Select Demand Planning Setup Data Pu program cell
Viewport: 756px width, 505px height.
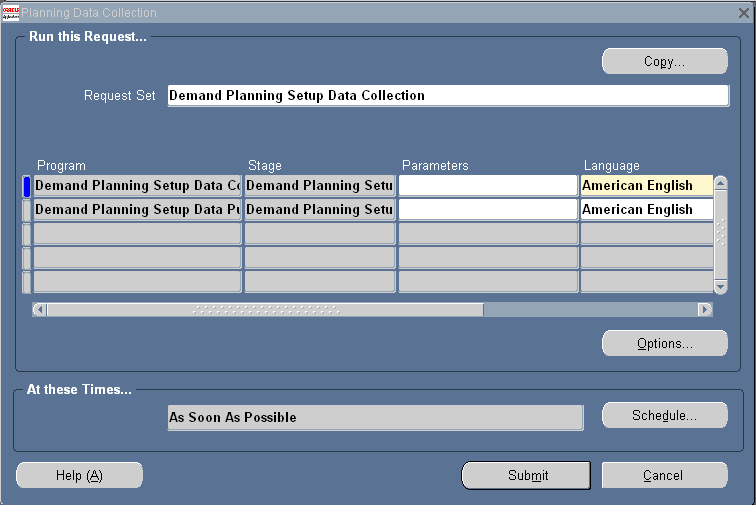pyautogui.click(x=137, y=210)
